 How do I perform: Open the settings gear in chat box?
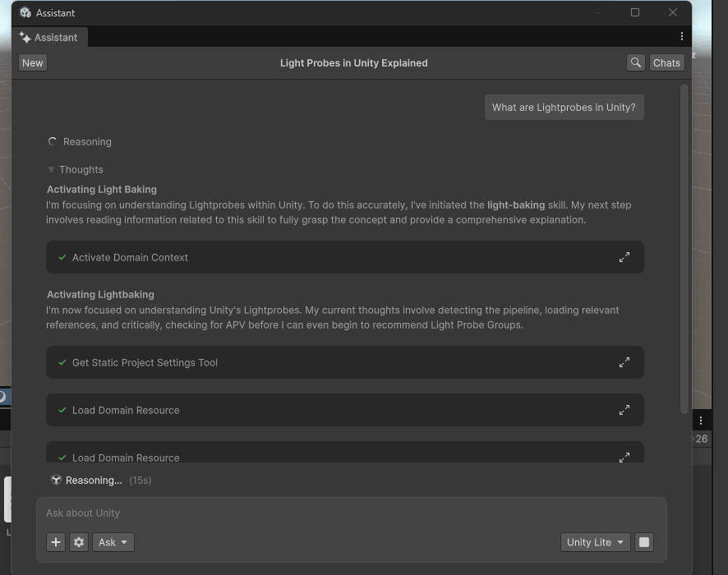click(x=79, y=542)
